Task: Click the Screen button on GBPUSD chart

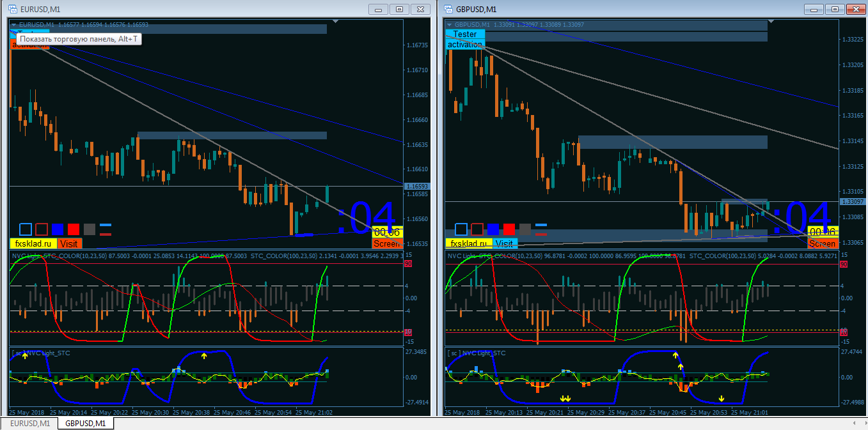Action: pos(823,243)
